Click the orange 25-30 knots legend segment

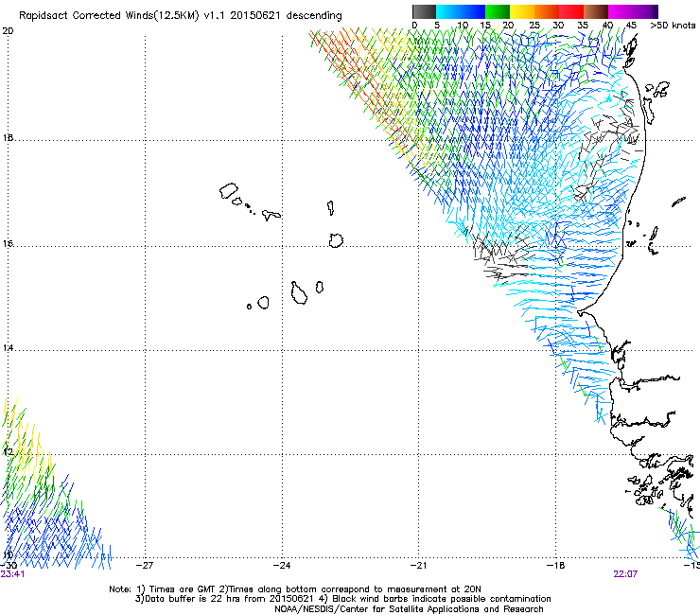pos(547,11)
